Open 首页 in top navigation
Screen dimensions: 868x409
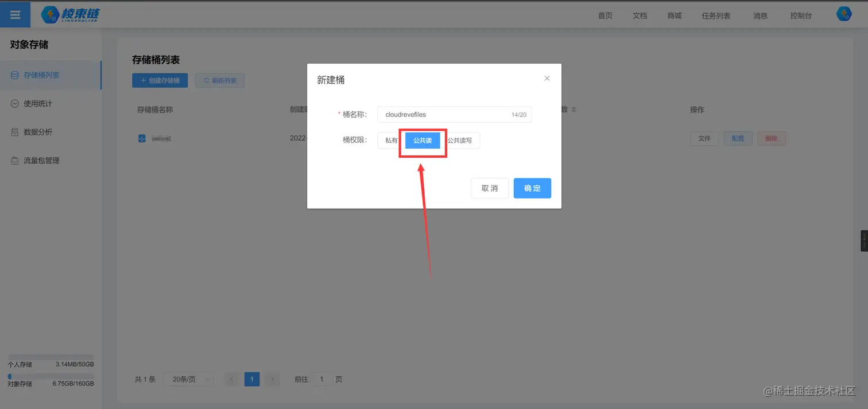point(605,15)
